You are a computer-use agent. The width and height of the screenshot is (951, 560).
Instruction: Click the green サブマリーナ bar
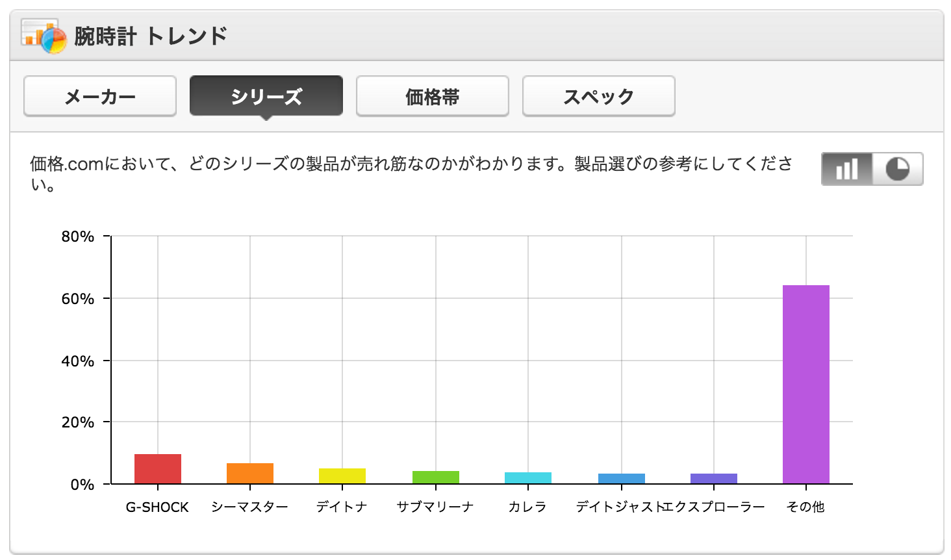[x=436, y=477]
